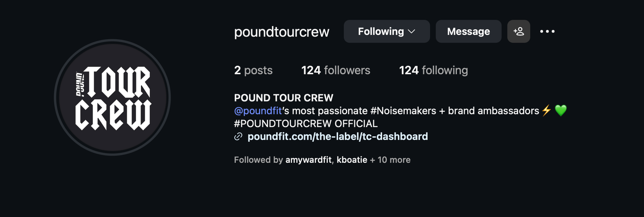The width and height of the screenshot is (644, 217).
Task: Click the lightning bolt emoji in bio
Action: point(546,111)
